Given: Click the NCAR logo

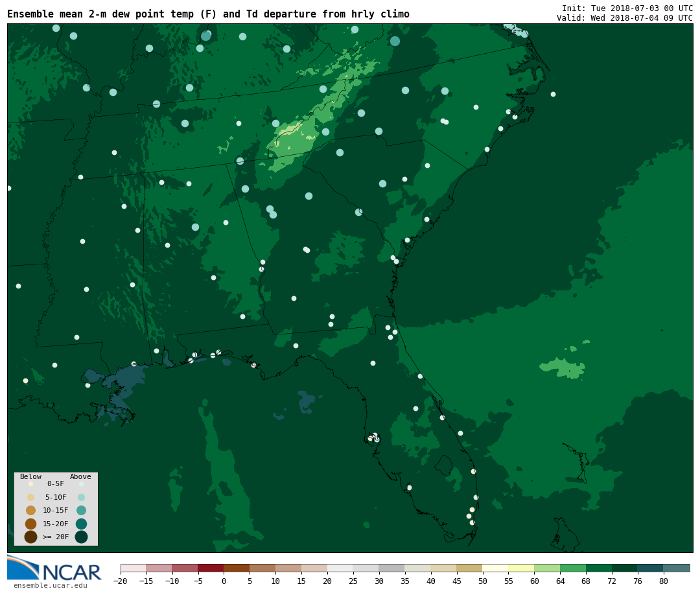Looking at the screenshot, I should point(54,568).
